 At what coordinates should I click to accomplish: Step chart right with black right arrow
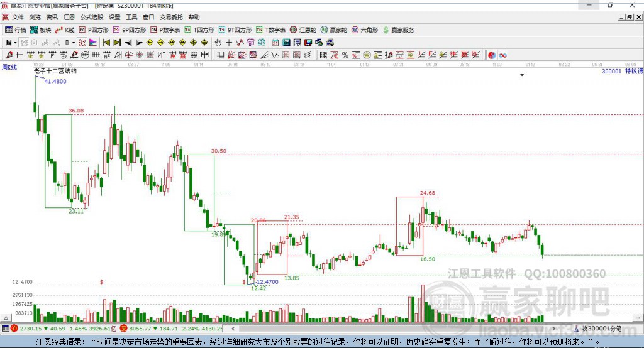pyautogui.click(x=139, y=43)
